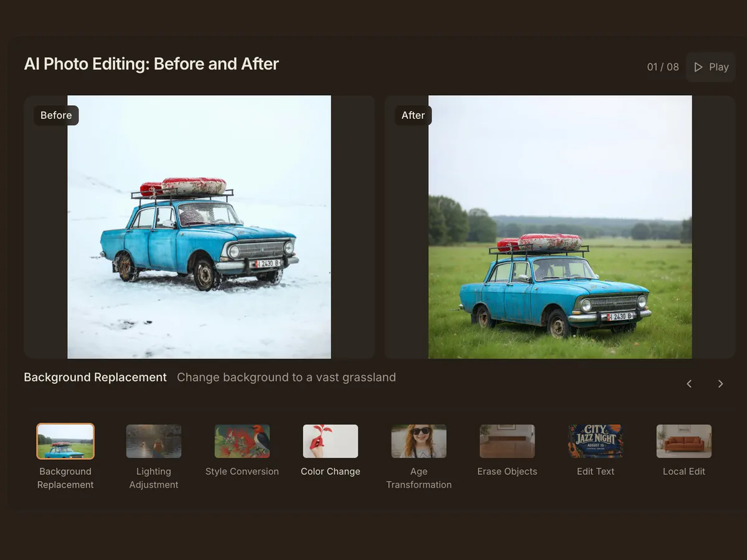Go to the previous example arrow
This screenshot has width=747, height=560.
[689, 384]
